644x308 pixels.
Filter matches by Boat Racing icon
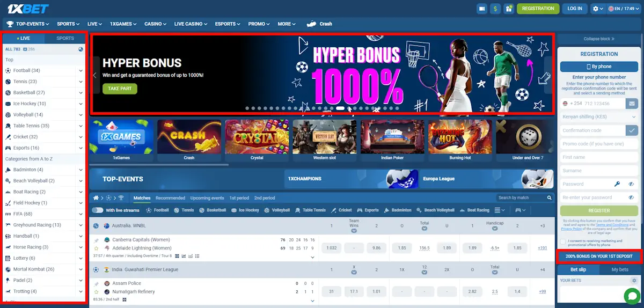click(475, 210)
